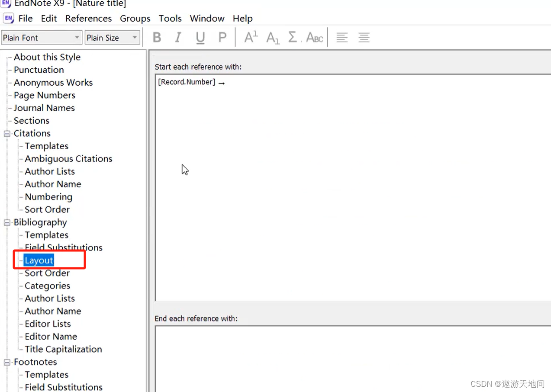Screen dimensions: 551x392
Task: Open the Groups menu
Action: pyautogui.click(x=135, y=19)
